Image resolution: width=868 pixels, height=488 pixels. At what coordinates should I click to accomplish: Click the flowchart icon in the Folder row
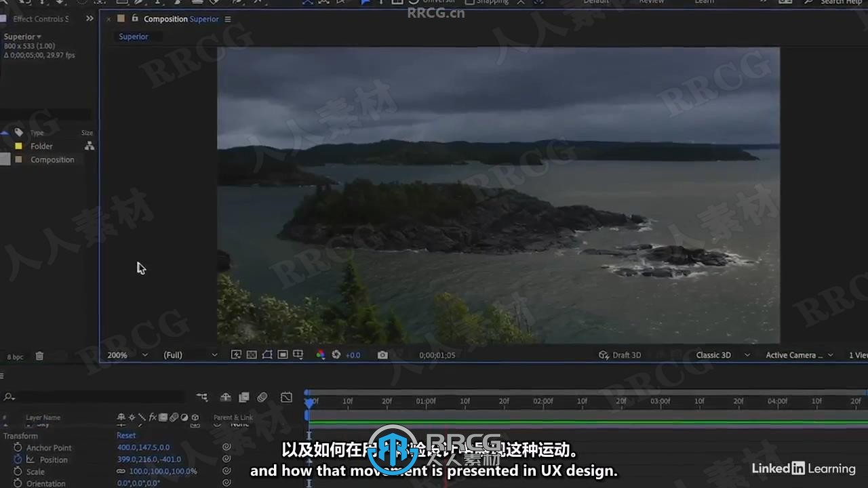coord(89,146)
